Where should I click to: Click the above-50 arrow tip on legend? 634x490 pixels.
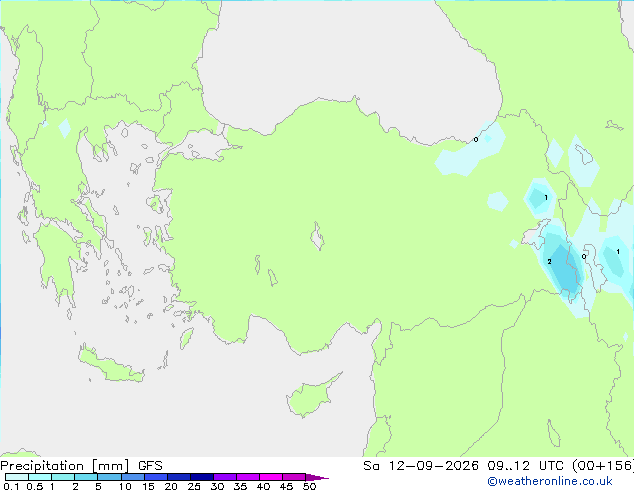pos(317,477)
